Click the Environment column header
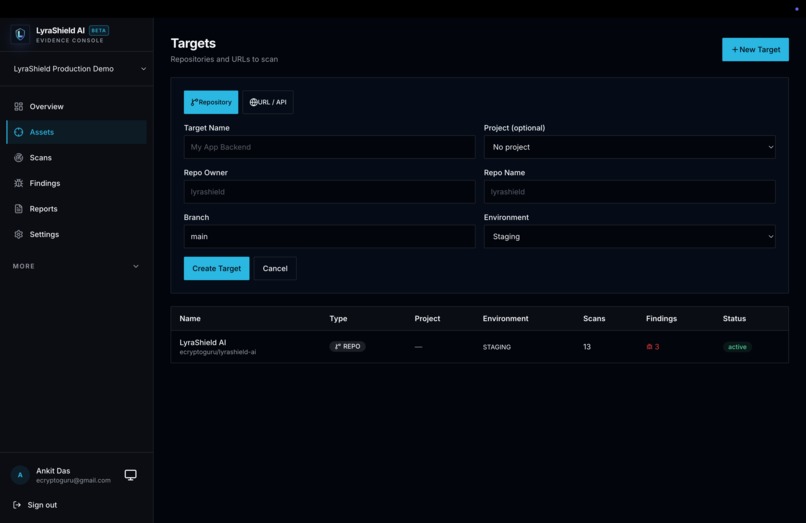This screenshot has width=806, height=523. [505, 319]
